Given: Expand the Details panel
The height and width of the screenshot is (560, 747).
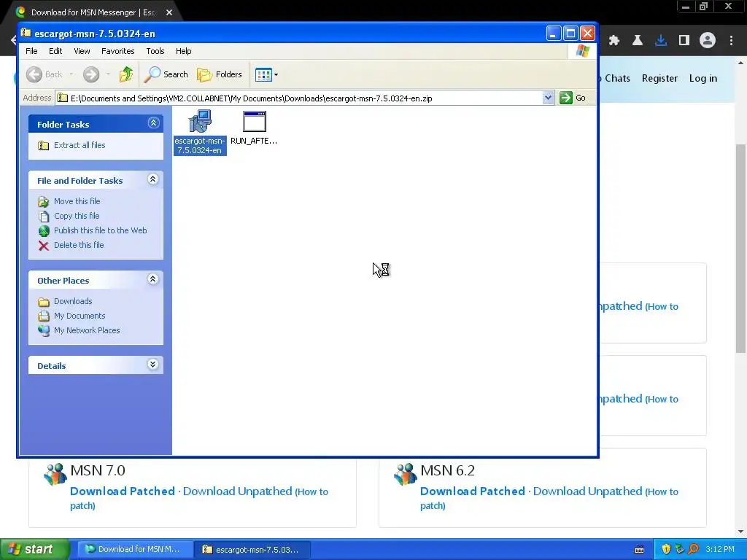Looking at the screenshot, I should 153,365.
